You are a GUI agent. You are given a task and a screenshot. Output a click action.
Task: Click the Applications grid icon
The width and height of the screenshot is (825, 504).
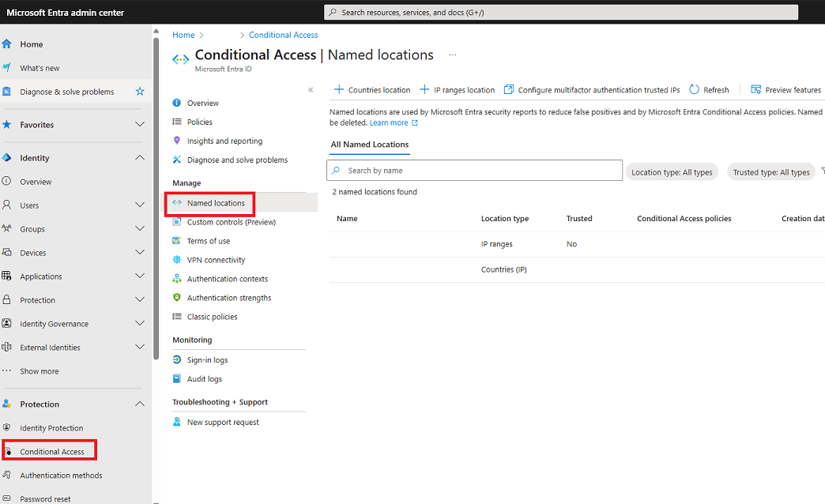coord(6,276)
